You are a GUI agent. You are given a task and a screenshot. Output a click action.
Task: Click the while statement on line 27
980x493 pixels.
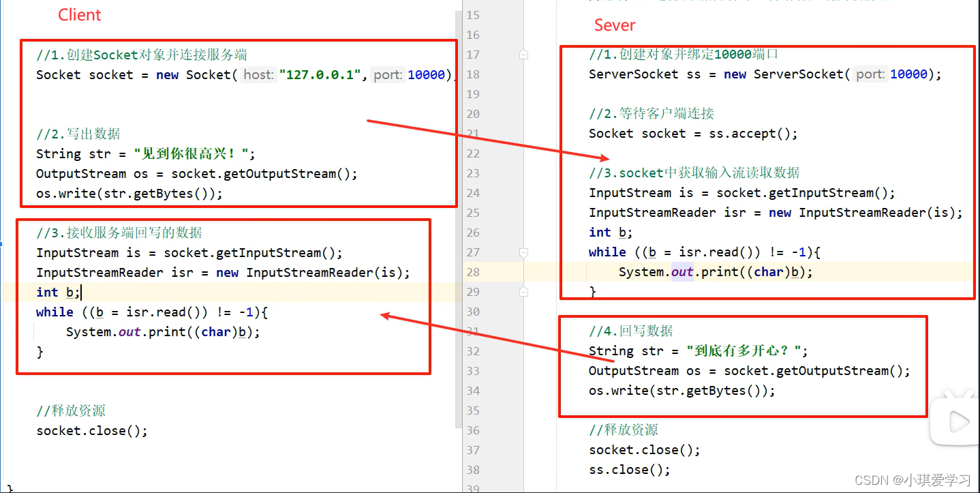(x=705, y=252)
